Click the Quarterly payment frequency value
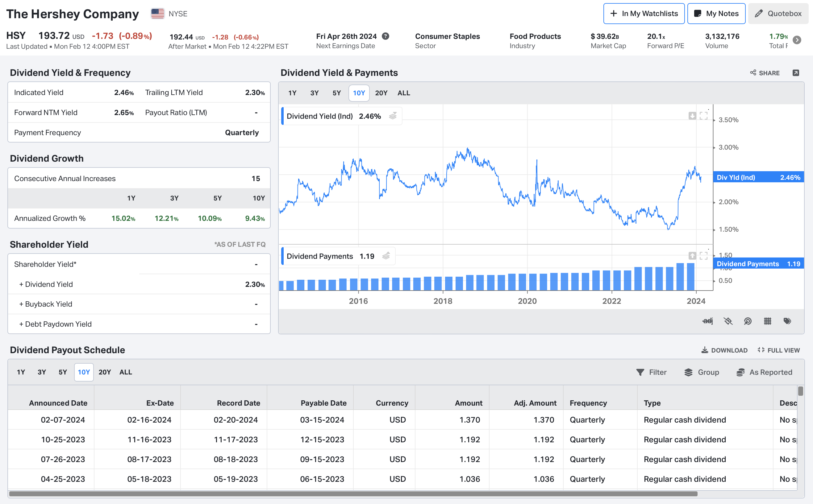This screenshot has width=813, height=504. [x=242, y=132]
